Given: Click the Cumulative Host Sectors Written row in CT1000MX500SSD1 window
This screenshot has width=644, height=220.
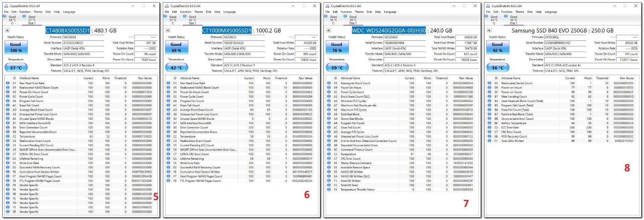Looking at the screenshot, I should (239, 172).
